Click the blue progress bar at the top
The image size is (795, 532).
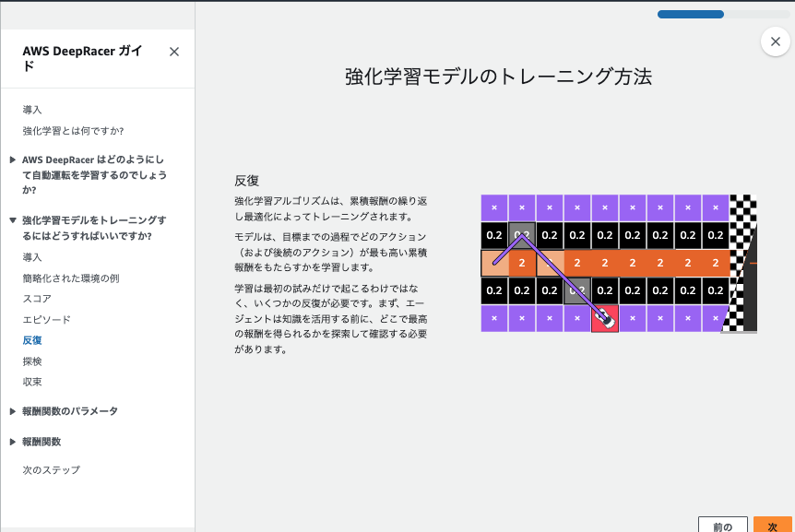tap(689, 15)
